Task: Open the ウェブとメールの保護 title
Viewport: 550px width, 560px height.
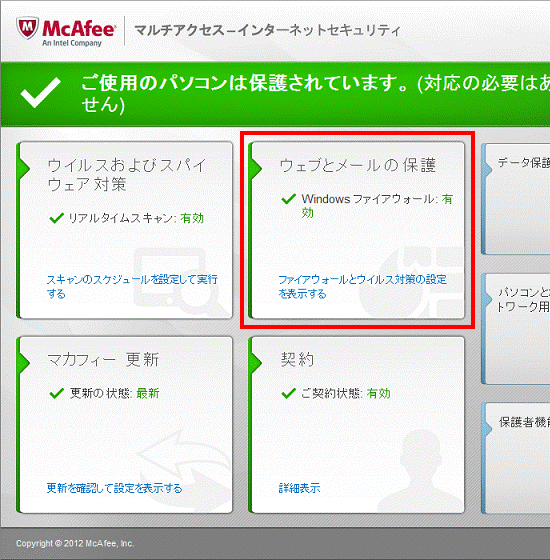Action: [x=358, y=165]
